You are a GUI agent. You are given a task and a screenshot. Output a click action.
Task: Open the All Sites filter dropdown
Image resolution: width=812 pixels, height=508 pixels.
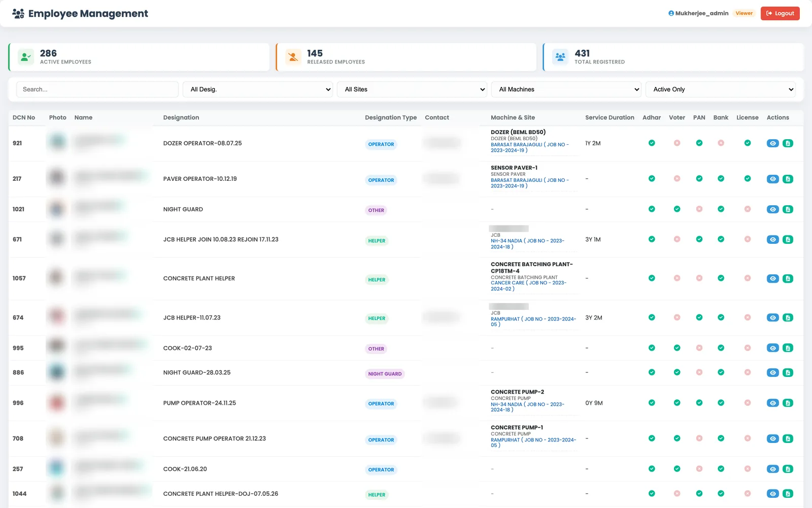tap(412, 89)
